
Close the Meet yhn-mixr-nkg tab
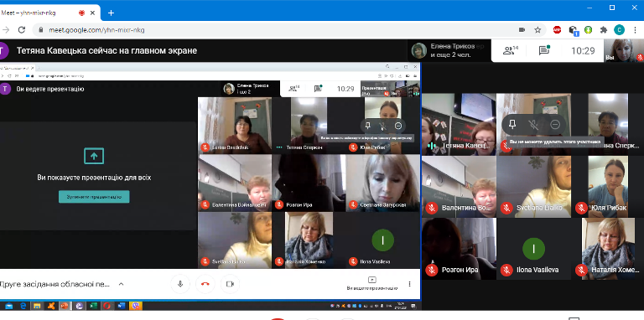93,13
